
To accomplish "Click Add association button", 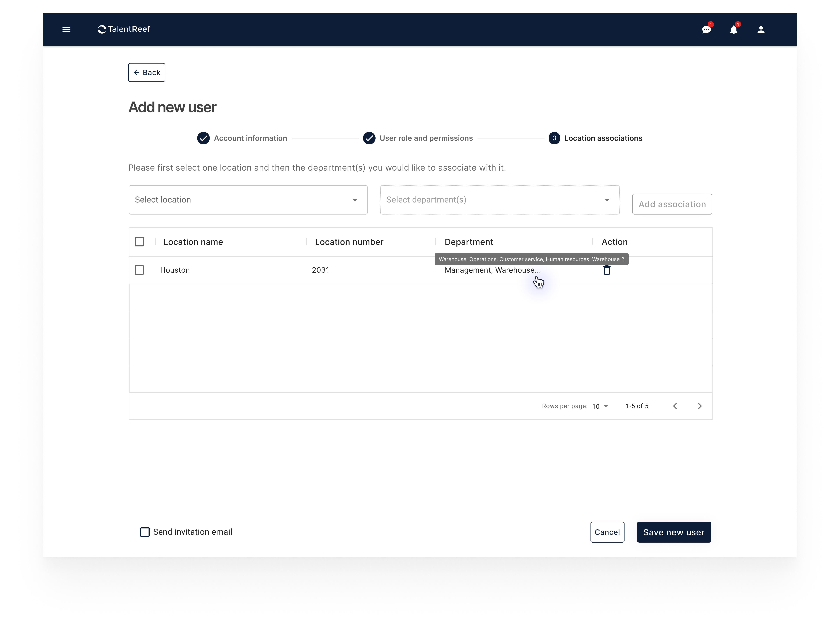I will [x=672, y=204].
